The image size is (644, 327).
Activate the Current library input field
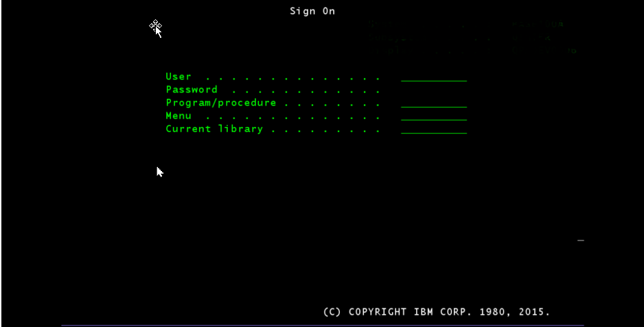point(433,129)
